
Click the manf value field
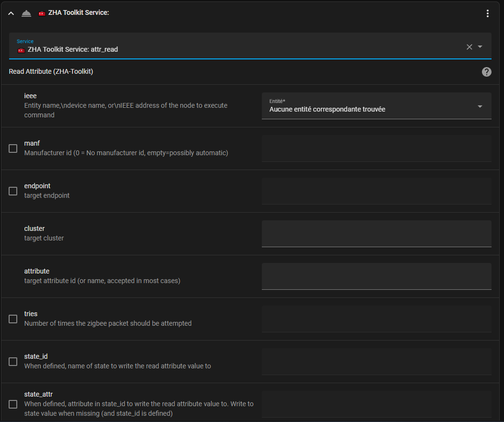[376, 148]
